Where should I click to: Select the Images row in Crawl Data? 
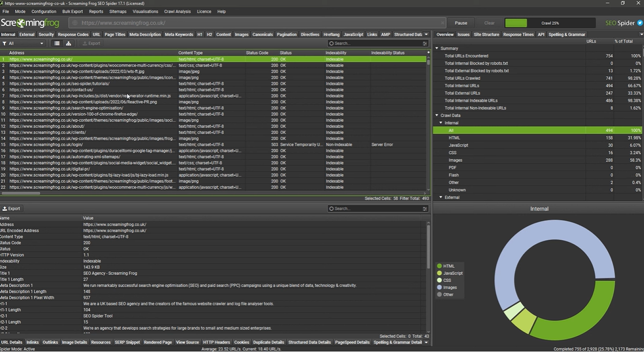tap(537, 160)
